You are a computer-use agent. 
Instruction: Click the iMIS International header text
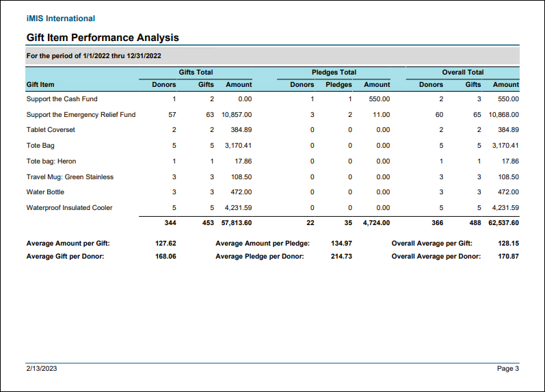point(60,18)
